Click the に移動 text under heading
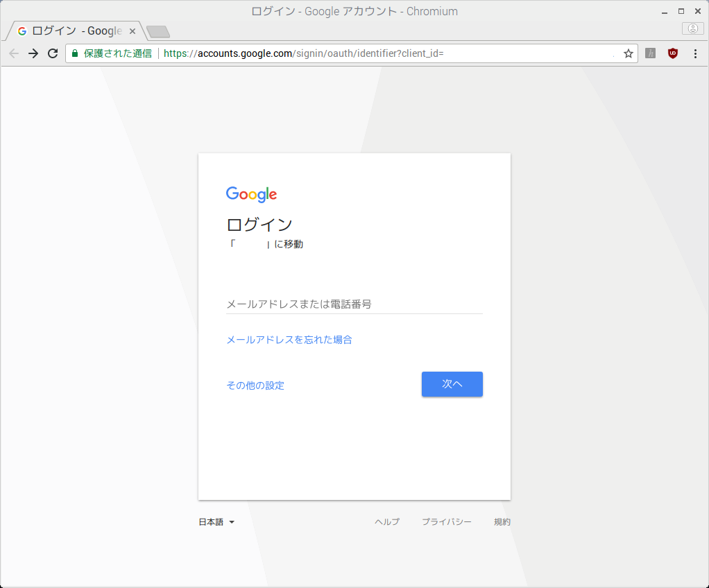This screenshot has width=709, height=588. point(289,244)
